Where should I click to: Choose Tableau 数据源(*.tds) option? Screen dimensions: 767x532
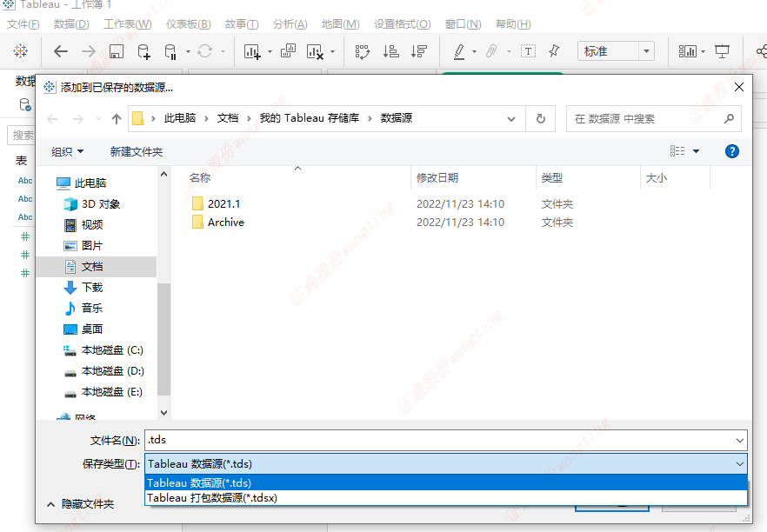(446, 482)
